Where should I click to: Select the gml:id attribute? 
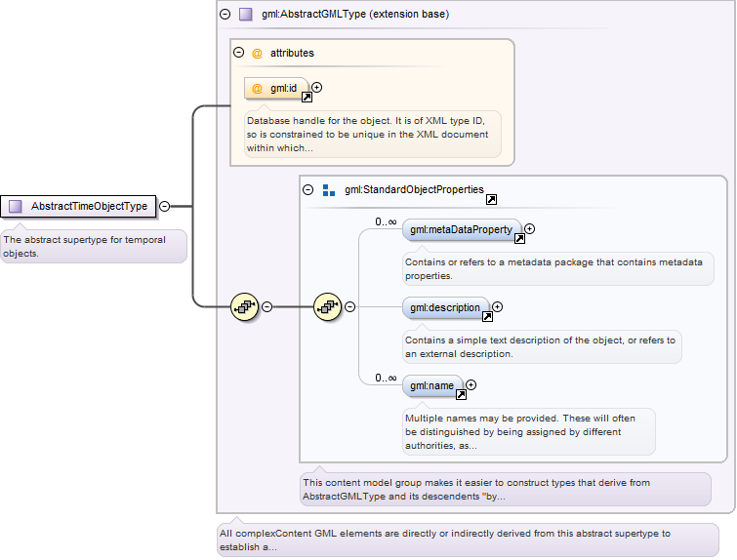(x=276, y=89)
